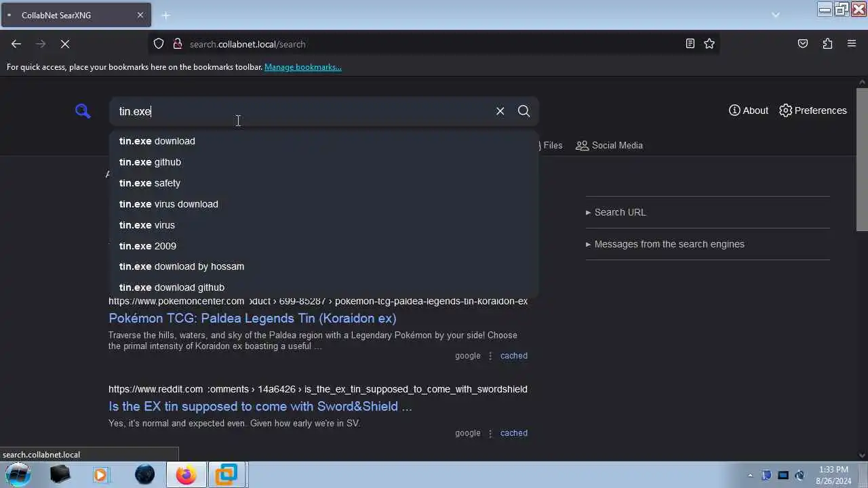Viewport: 868px width, 488px height.
Task: List all tabs dropdown arrow
Action: [x=776, y=15]
